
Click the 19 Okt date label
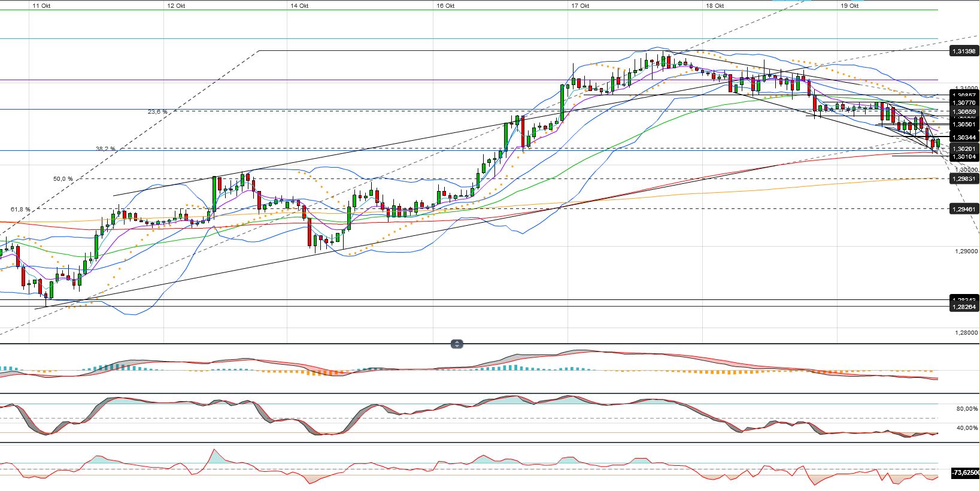click(849, 5)
